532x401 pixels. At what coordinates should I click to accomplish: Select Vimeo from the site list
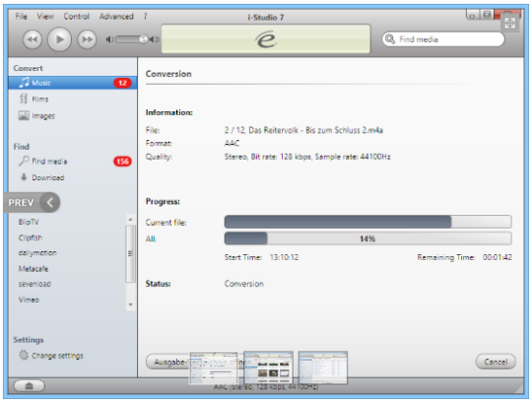(29, 300)
